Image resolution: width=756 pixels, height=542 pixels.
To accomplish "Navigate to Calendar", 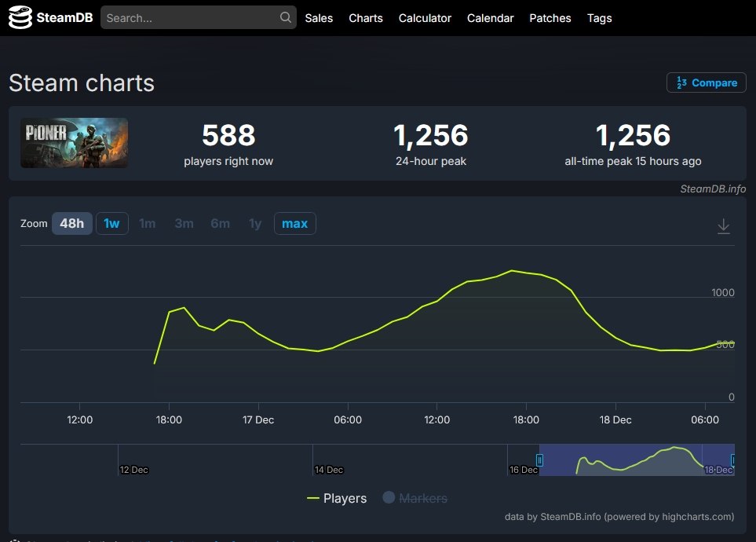I will (490, 18).
